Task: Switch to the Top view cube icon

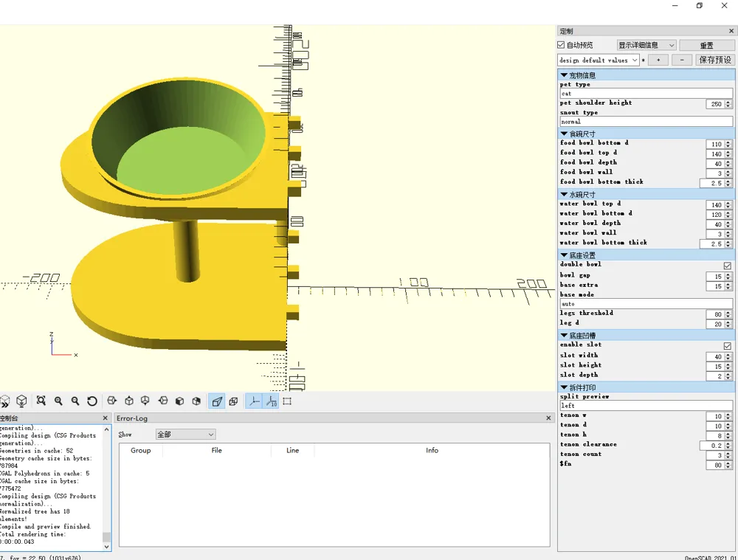Action: (x=129, y=401)
